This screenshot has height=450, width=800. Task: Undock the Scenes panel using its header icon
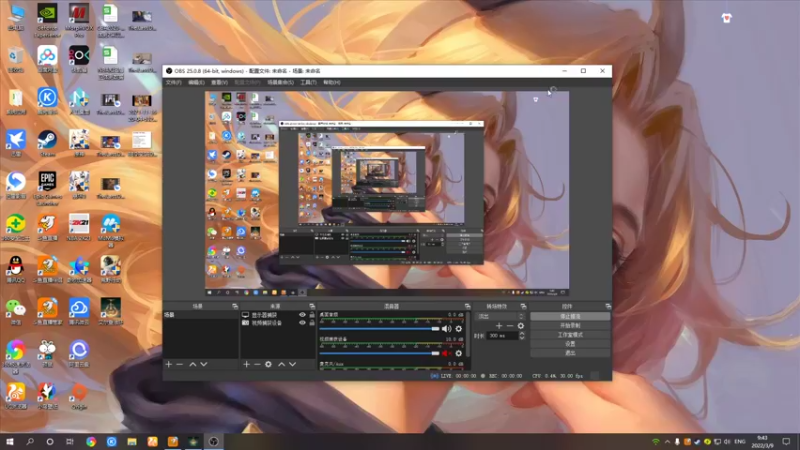tap(235, 306)
